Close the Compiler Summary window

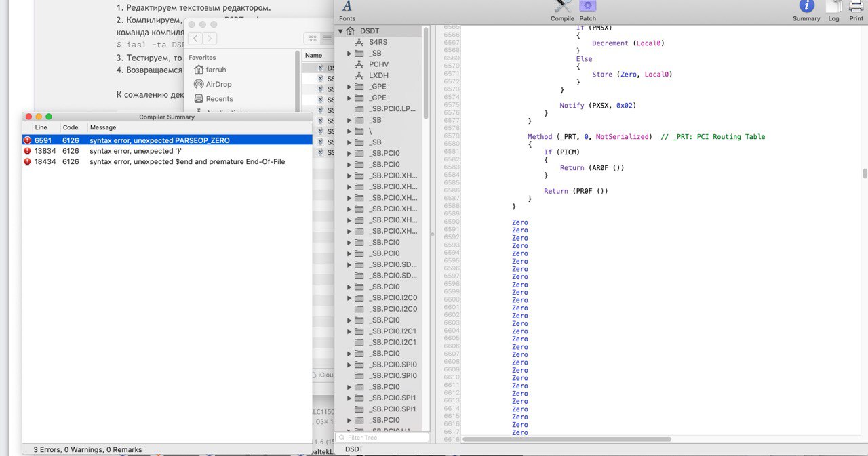click(x=28, y=117)
